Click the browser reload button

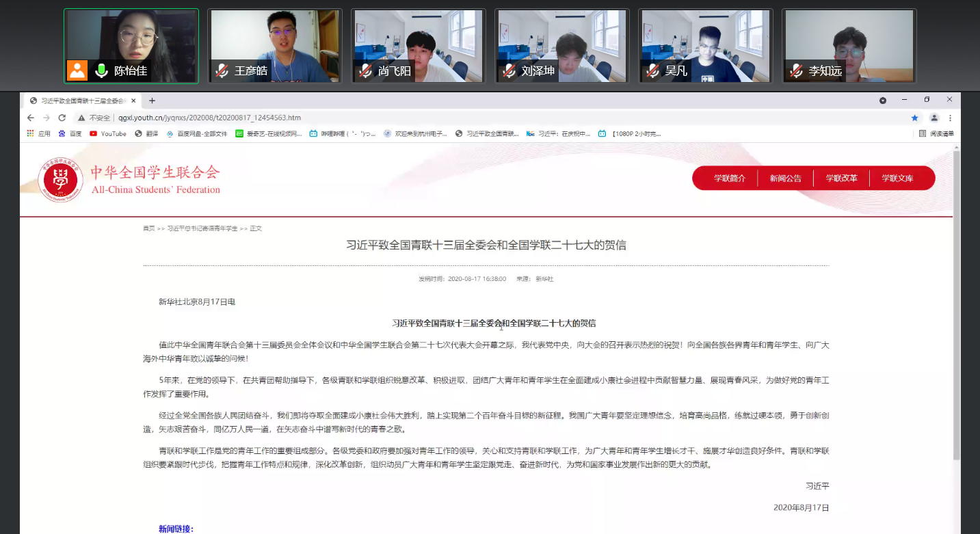pyautogui.click(x=62, y=118)
